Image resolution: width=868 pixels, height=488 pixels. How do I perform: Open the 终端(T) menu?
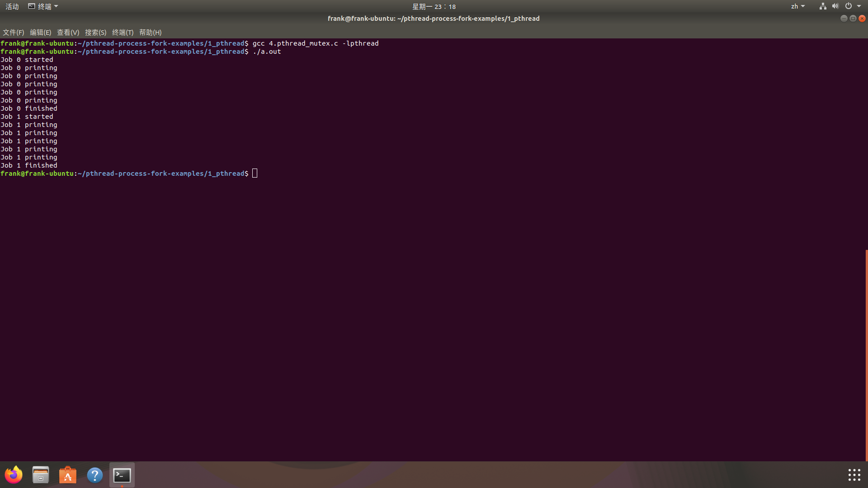[x=123, y=33]
